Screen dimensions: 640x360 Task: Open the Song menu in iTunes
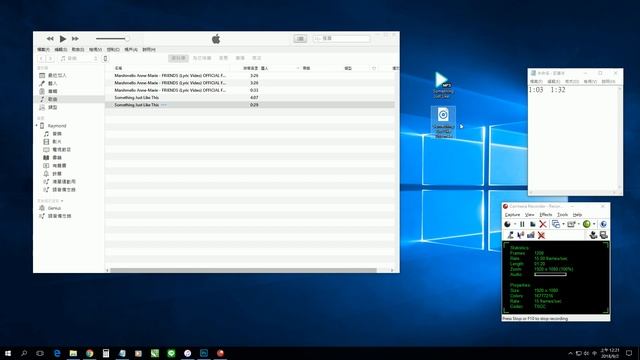point(78,49)
